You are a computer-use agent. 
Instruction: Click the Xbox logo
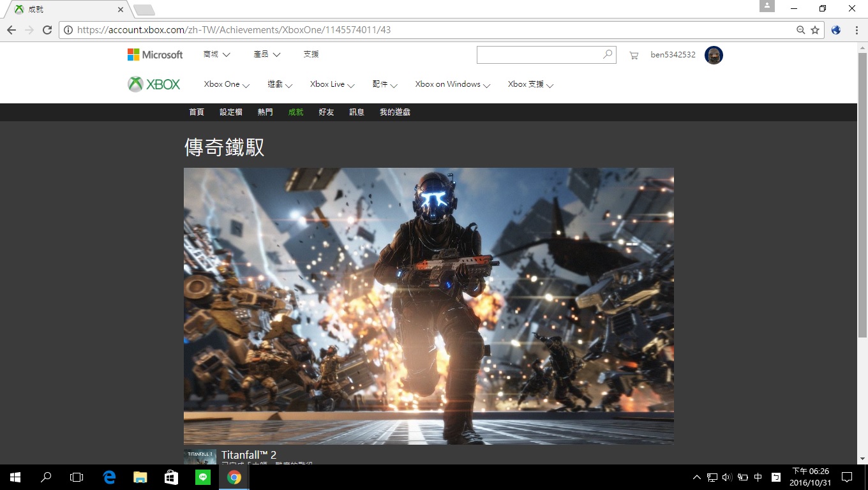click(x=154, y=84)
